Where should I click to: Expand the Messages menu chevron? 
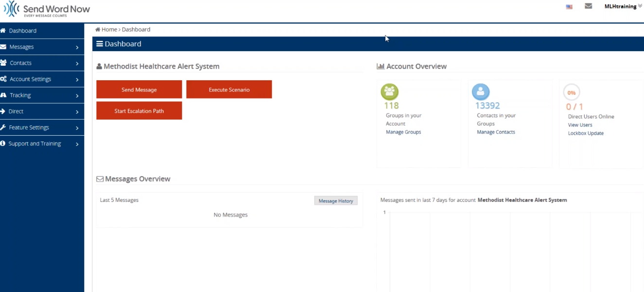coord(77,47)
